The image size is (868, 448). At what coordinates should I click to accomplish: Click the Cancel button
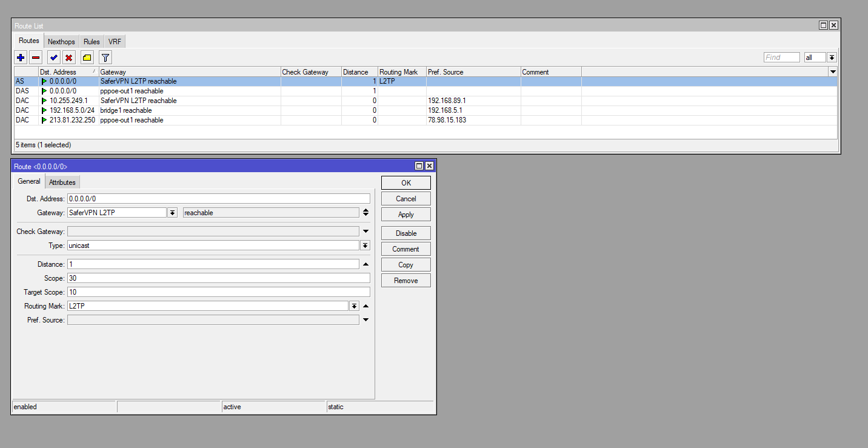(406, 198)
